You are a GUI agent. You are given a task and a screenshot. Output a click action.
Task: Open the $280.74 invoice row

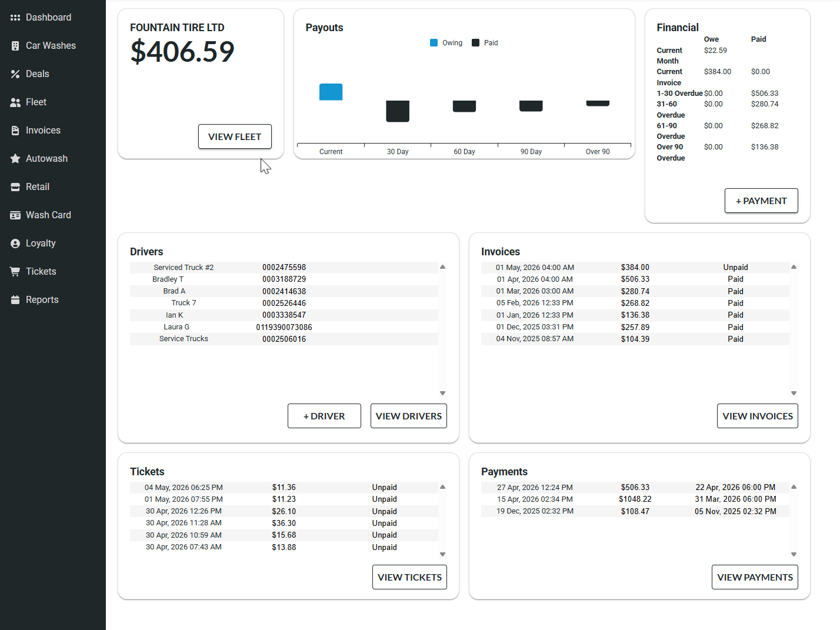tap(635, 291)
